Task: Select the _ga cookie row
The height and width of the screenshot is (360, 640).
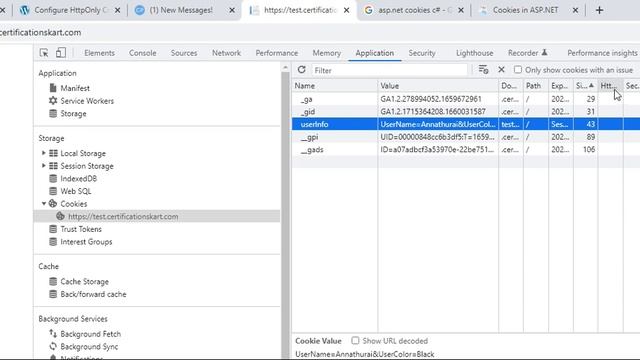Action: [x=466, y=99]
